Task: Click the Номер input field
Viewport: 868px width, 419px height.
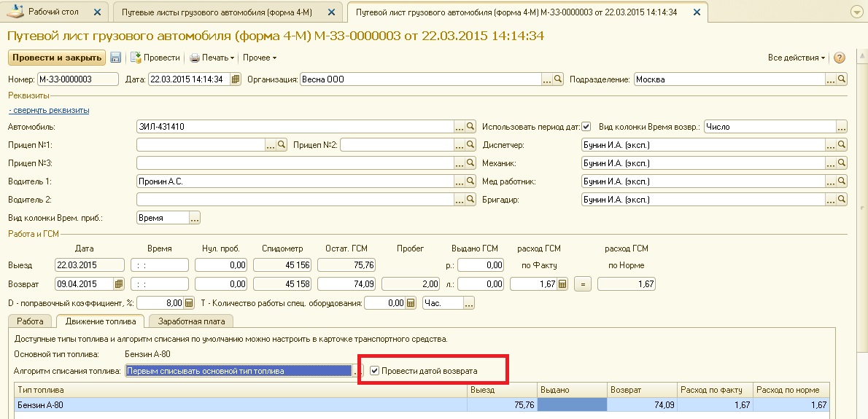Action: point(78,79)
